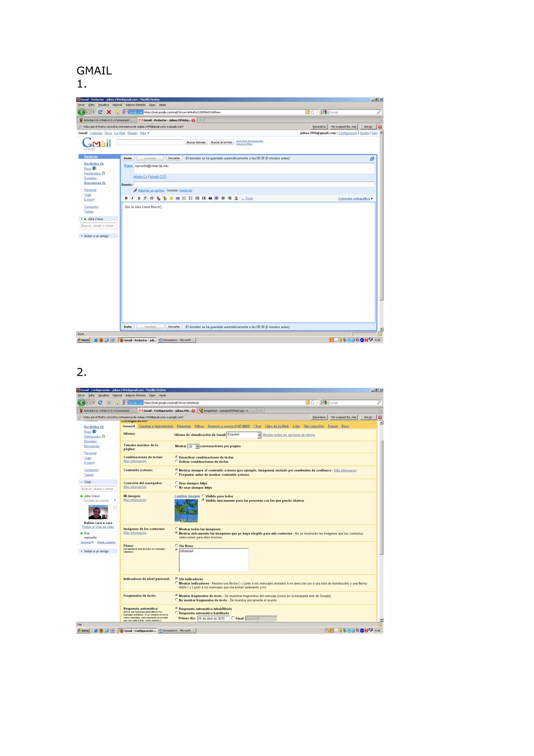Start a numbered list in the email body
The height and width of the screenshot is (756, 534).
pos(184,198)
